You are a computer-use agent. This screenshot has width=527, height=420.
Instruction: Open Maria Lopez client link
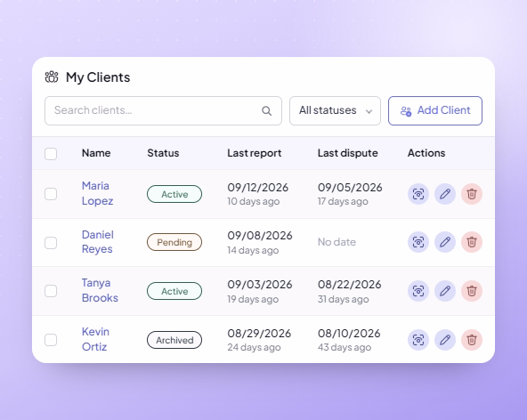tap(97, 193)
